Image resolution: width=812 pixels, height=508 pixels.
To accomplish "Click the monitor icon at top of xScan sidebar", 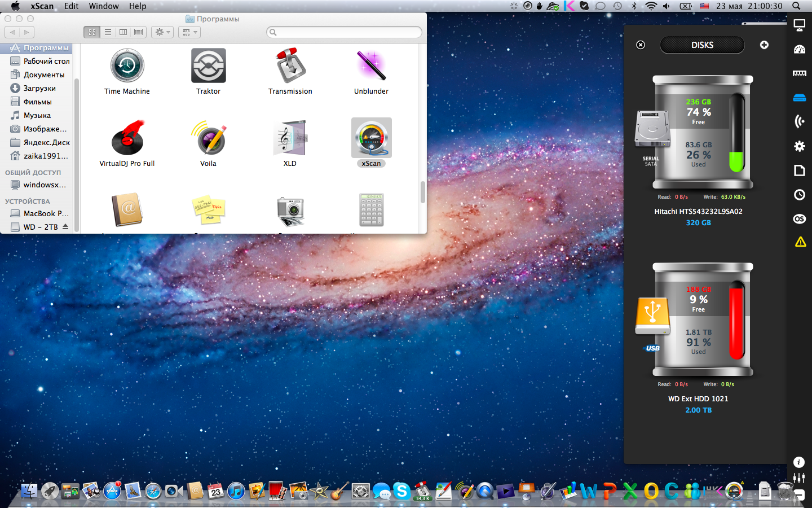I will click(799, 25).
